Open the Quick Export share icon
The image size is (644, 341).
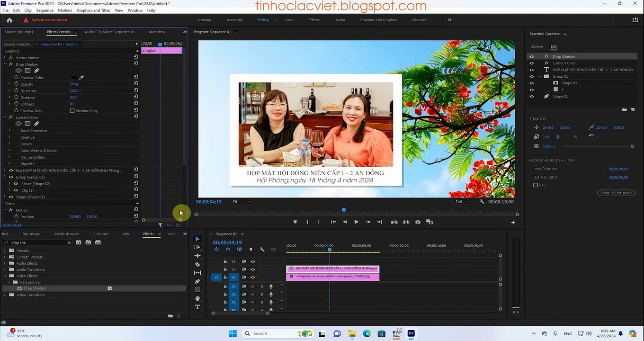[635, 20]
